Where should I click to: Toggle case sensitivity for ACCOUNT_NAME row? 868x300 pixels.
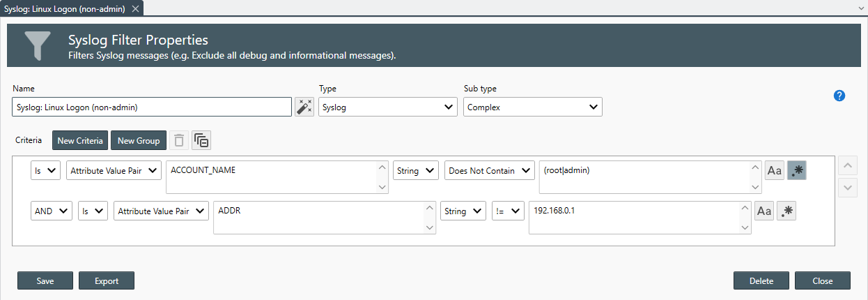click(x=774, y=170)
